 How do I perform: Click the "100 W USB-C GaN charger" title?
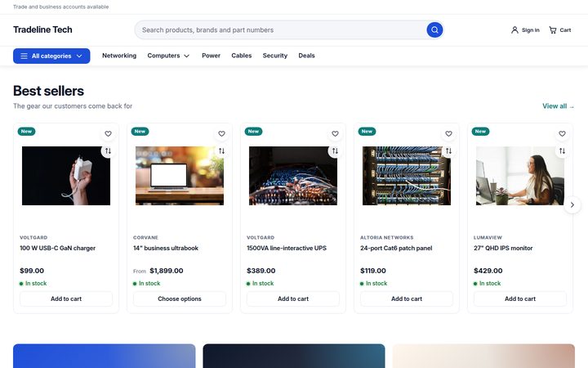click(x=57, y=249)
